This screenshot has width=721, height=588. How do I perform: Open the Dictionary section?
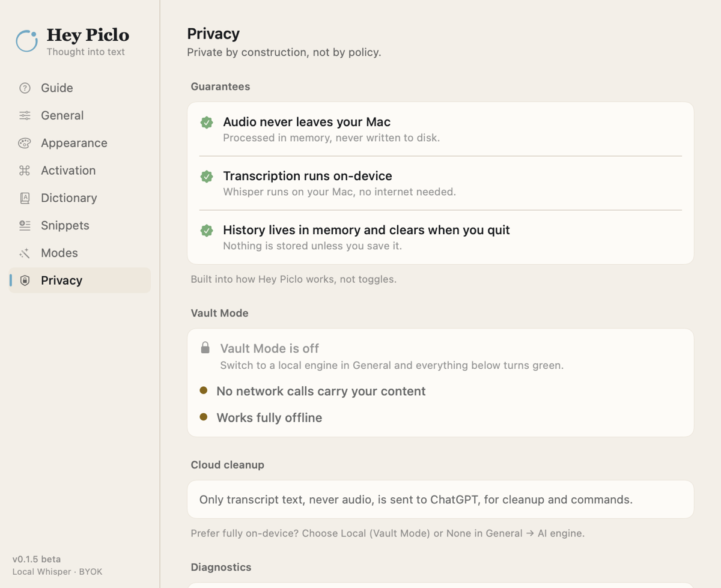[80, 198]
